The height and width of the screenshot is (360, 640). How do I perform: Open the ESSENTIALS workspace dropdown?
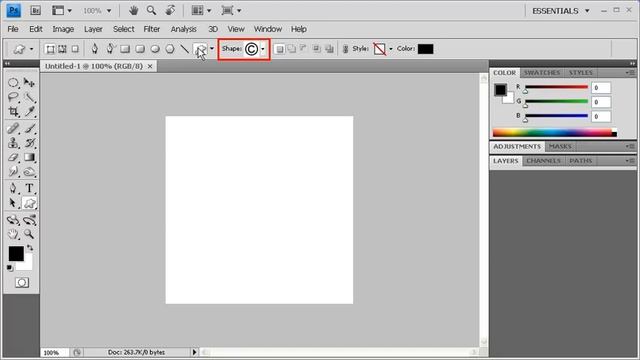click(x=561, y=11)
